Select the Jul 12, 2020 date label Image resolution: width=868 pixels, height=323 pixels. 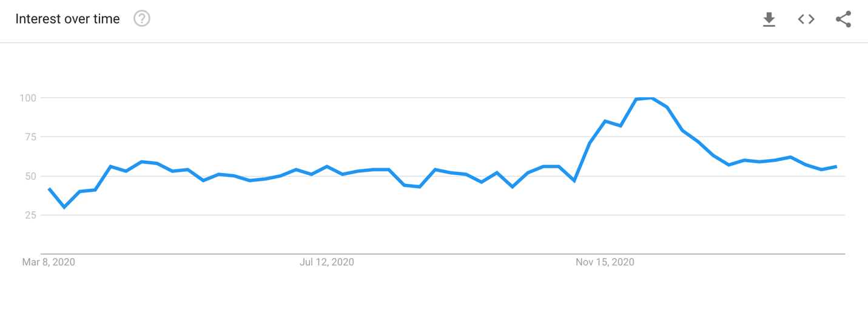point(327,262)
